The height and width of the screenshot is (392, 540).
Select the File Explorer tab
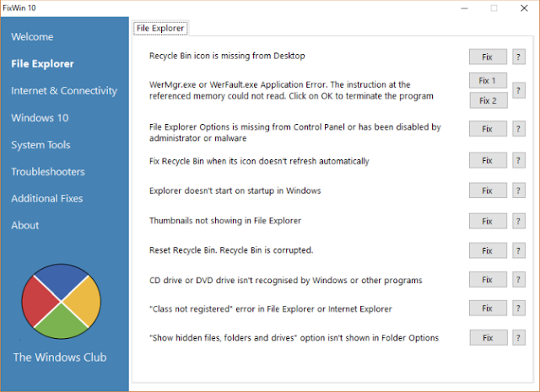[x=160, y=28]
